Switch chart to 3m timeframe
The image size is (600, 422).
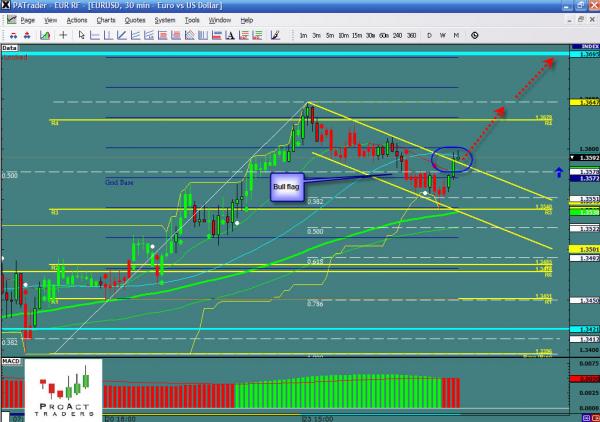[x=316, y=36]
